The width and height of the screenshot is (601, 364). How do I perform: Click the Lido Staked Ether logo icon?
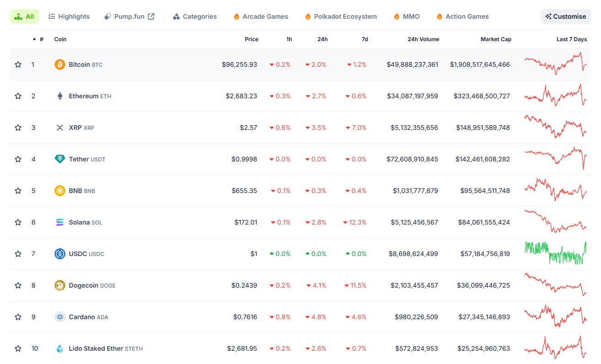coord(60,348)
